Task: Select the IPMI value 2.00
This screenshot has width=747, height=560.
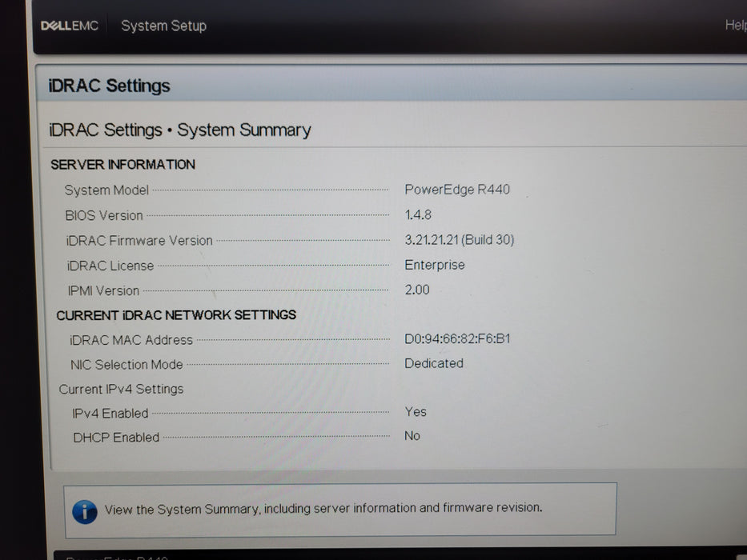Action: click(x=417, y=290)
